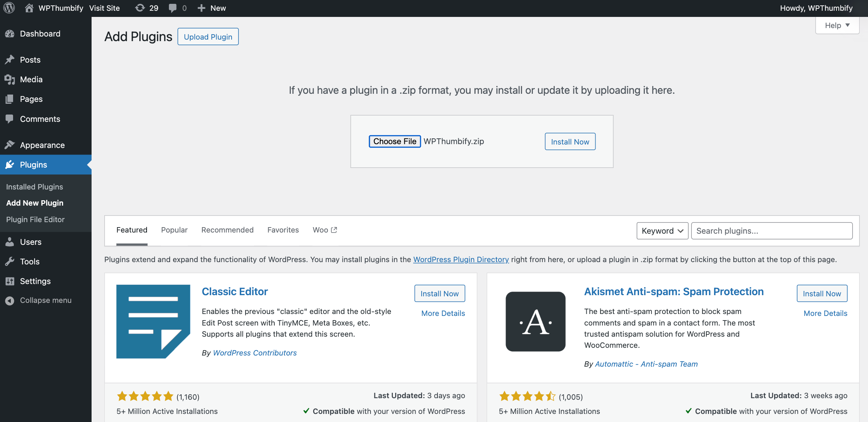Click the Collapse menu arrow icon

point(10,301)
